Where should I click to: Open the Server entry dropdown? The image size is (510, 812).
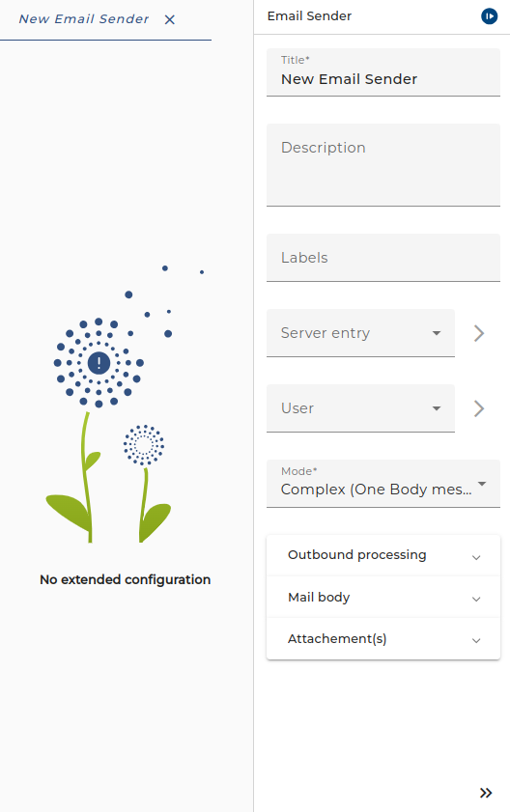point(360,333)
